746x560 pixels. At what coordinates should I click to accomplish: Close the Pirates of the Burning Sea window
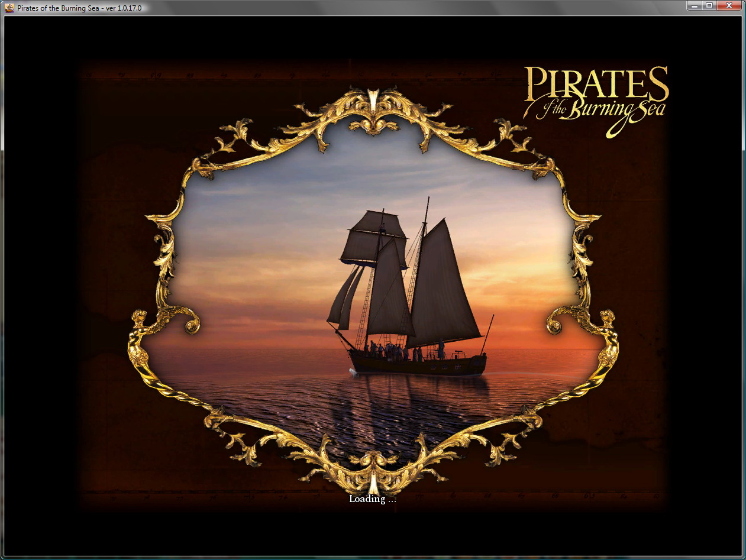(x=728, y=5)
